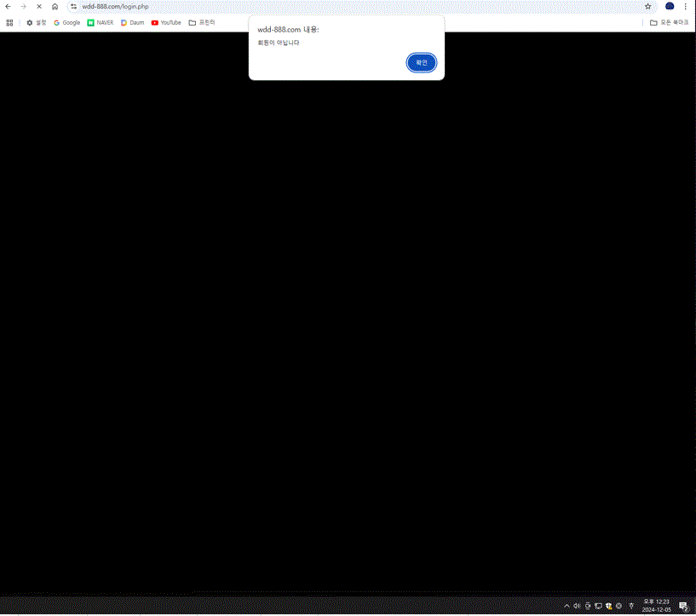The height and width of the screenshot is (616, 696).
Task: Open site information icon in address bar
Action: [x=73, y=6]
